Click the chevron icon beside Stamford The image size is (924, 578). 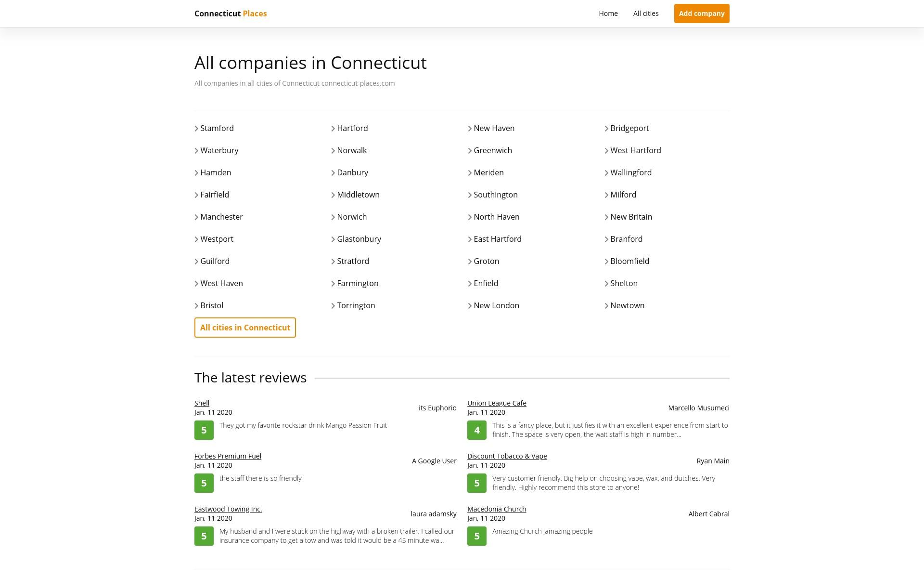click(x=196, y=129)
